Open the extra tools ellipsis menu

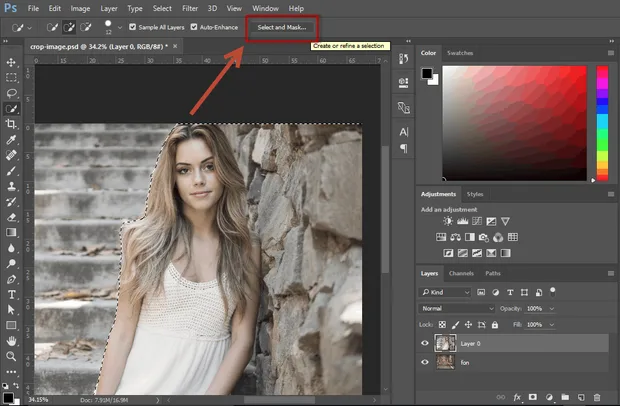[11, 372]
